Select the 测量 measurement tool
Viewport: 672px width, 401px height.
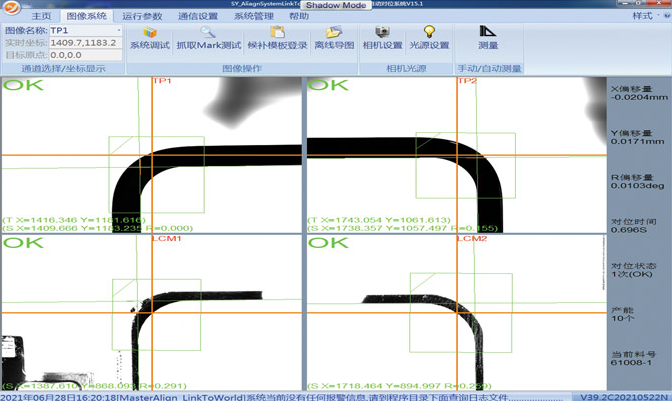click(x=488, y=38)
